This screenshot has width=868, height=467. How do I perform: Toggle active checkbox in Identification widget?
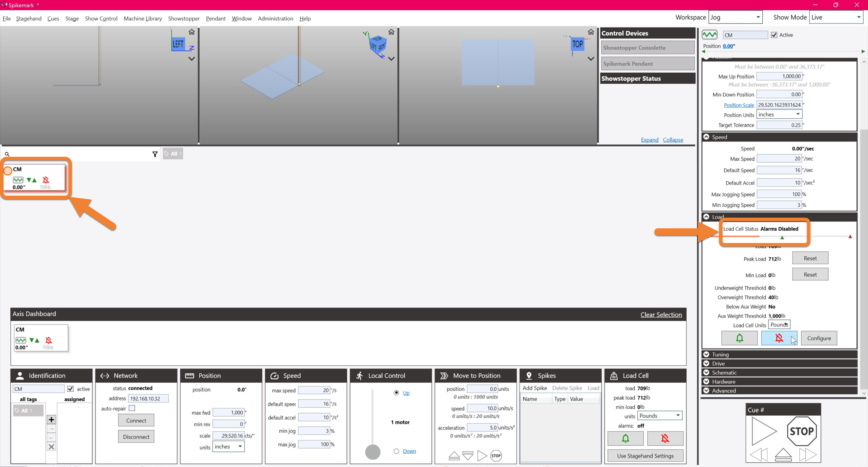[x=71, y=389]
